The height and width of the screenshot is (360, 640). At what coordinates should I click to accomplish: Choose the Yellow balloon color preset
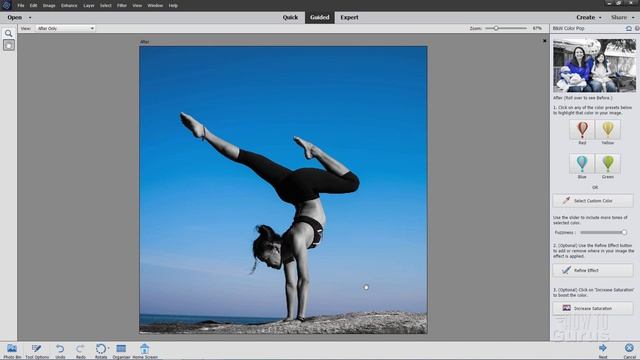pyautogui.click(x=608, y=130)
